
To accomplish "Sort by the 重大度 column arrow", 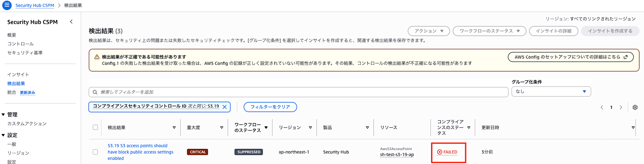I will (x=222, y=128).
